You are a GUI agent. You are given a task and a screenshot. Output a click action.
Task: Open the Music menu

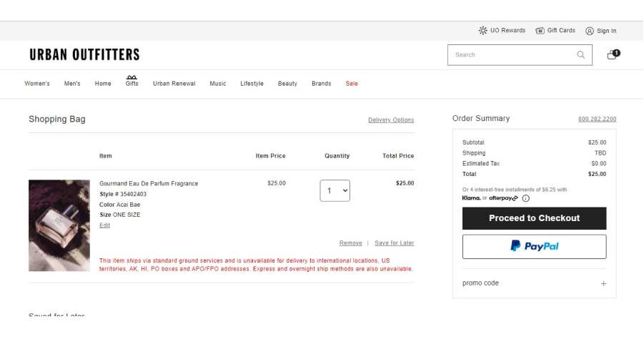pyautogui.click(x=218, y=84)
